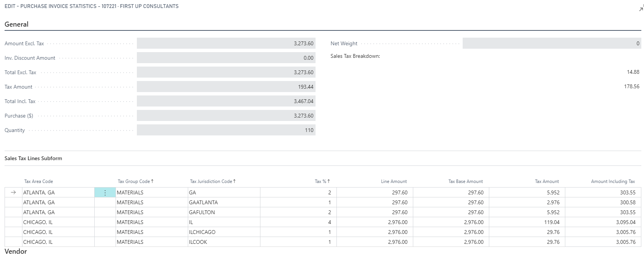Click the Total Excl. Tax field
This screenshot has width=644, height=256.
click(x=226, y=72)
